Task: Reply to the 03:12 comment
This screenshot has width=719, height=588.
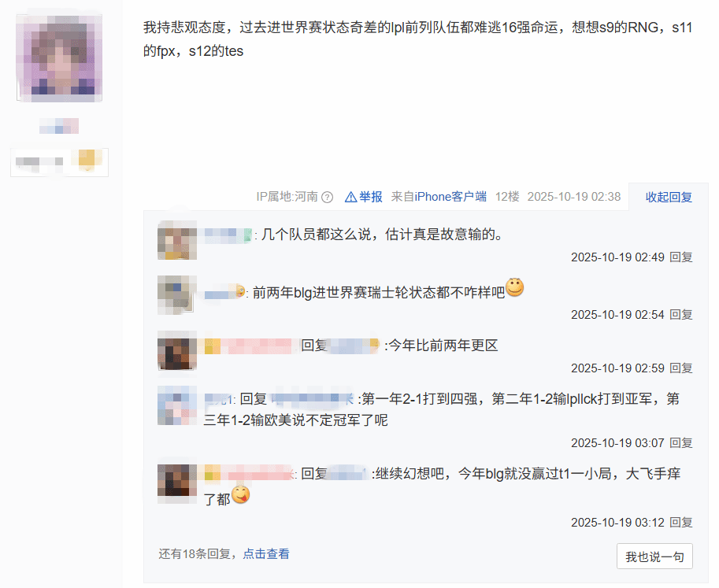Action: [681, 522]
